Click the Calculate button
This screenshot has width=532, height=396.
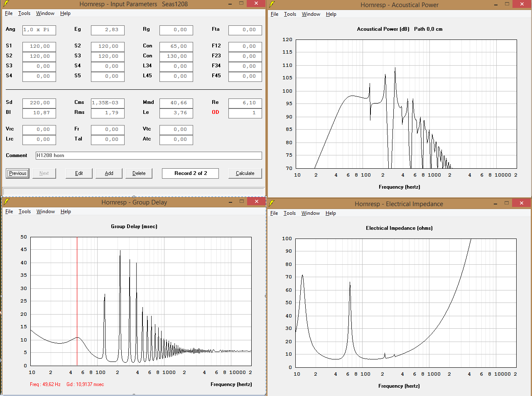(245, 173)
